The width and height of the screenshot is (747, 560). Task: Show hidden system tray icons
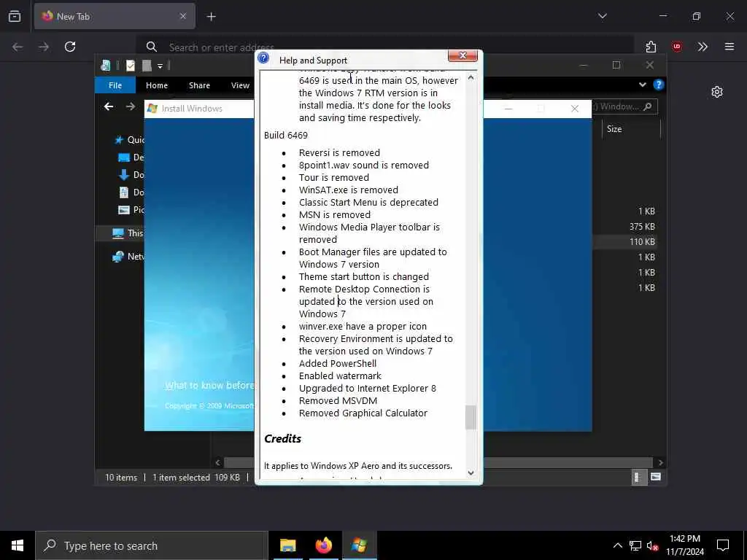click(617, 545)
